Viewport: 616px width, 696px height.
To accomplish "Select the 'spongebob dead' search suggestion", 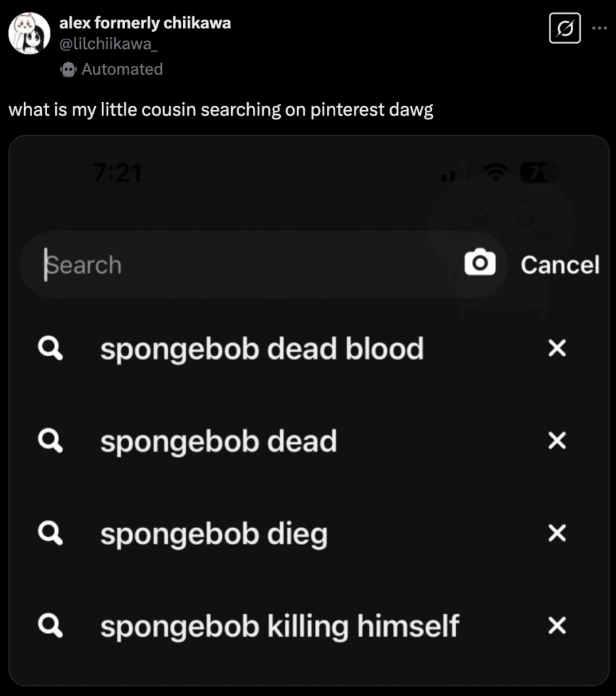I will 218,442.
